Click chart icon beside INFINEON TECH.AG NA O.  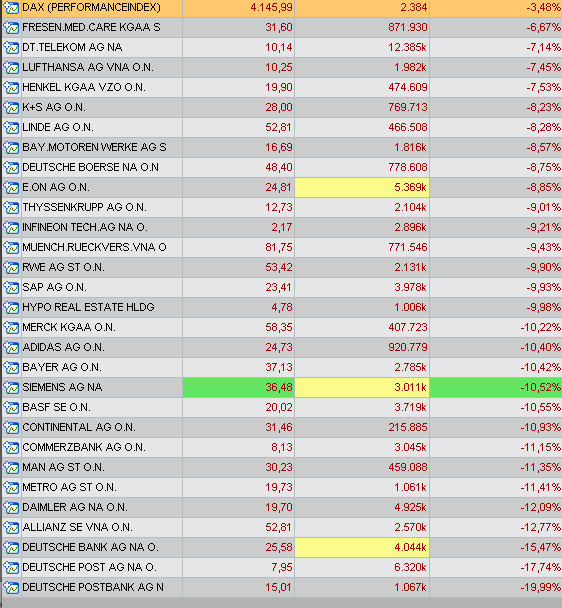12,228
